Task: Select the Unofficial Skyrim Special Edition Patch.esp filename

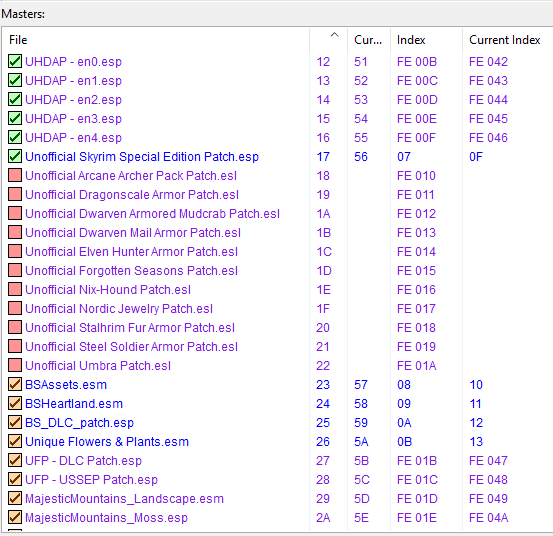Action: (x=142, y=157)
